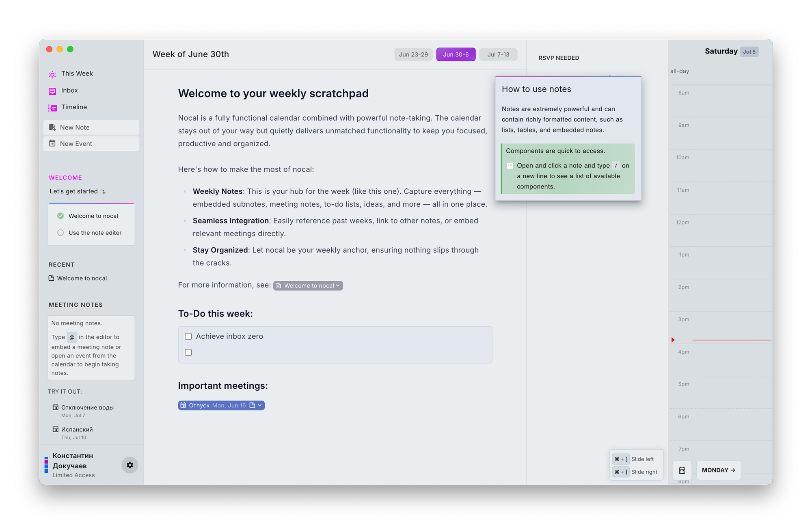Screen dimensions: 812x524
Task: Collapse the Let's get started section
Action: [x=103, y=192]
